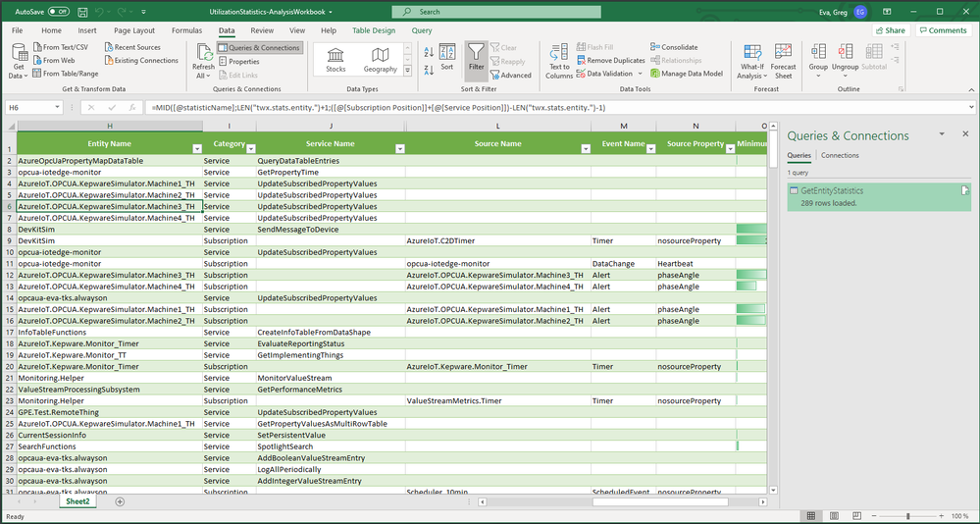This screenshot has height=524, width=980.
Task: Apply the Geography data type
Action: (x=380, y=61)
